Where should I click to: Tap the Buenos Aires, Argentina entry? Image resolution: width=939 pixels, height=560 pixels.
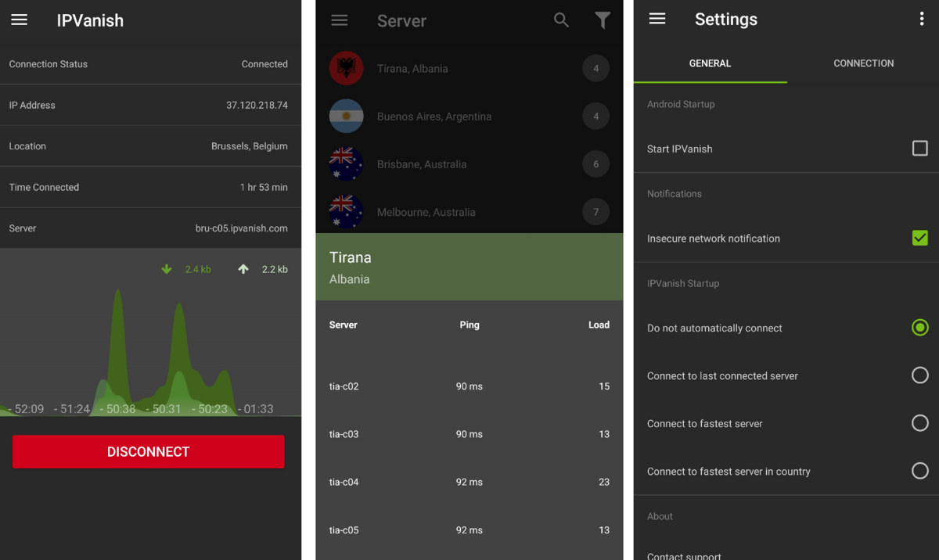click(x=469, y=117)
